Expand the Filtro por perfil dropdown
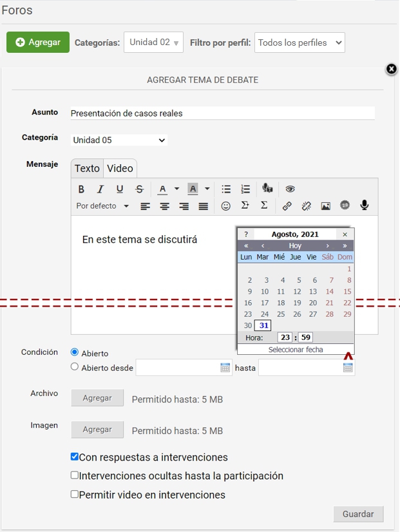 click(300, 43)
